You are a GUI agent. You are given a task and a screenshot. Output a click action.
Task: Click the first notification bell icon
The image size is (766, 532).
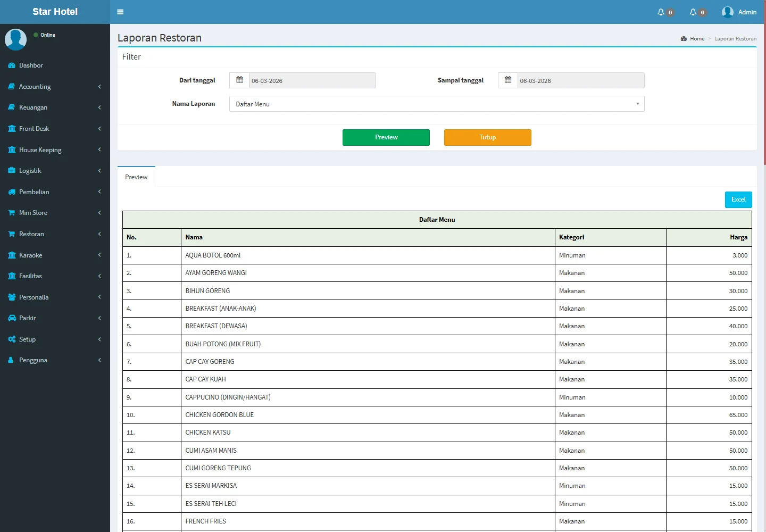pyautogui.click(x=661, y=12)
